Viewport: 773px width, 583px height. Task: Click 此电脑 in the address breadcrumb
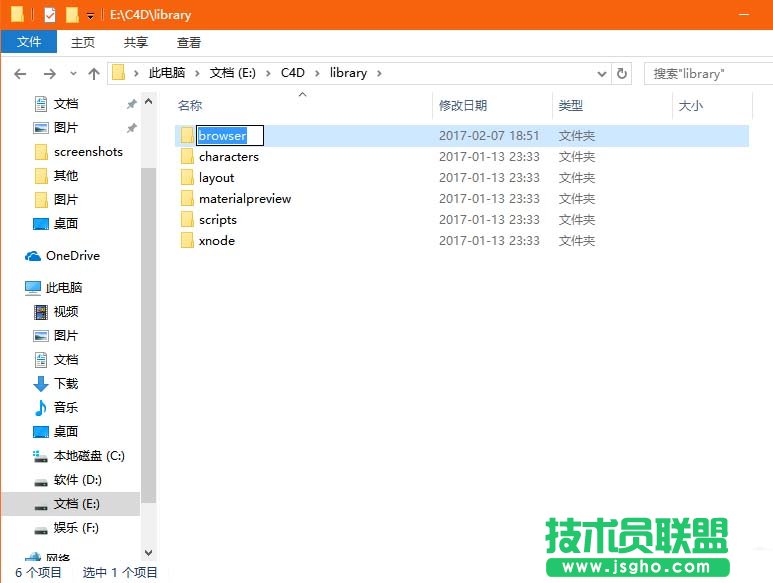pyautogui.click(x=167, y=73)
